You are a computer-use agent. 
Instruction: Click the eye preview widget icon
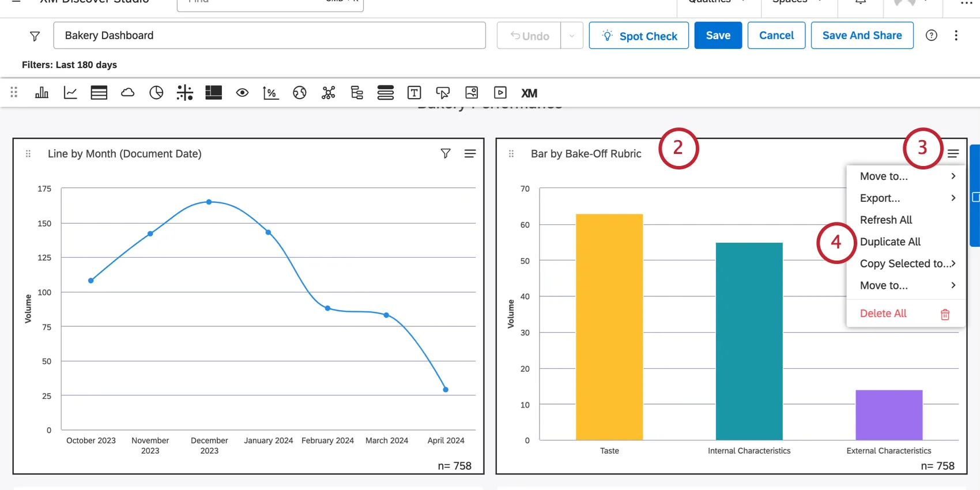pos(242,93)
